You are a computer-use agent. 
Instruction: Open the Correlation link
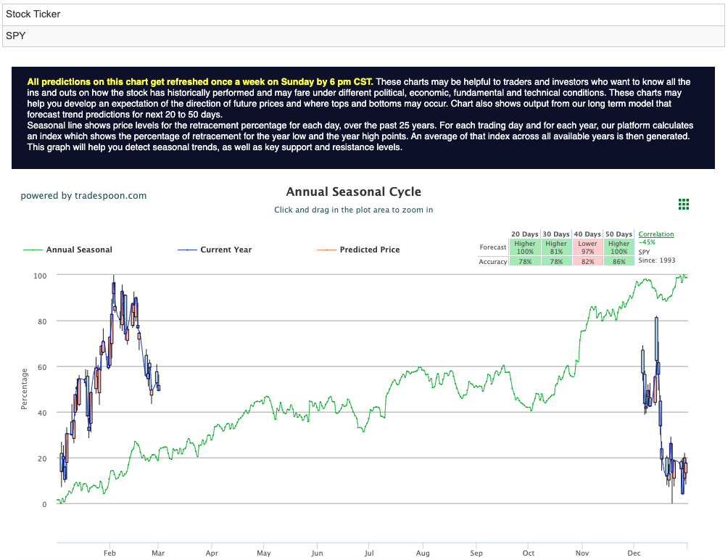[x=656, y=234]
